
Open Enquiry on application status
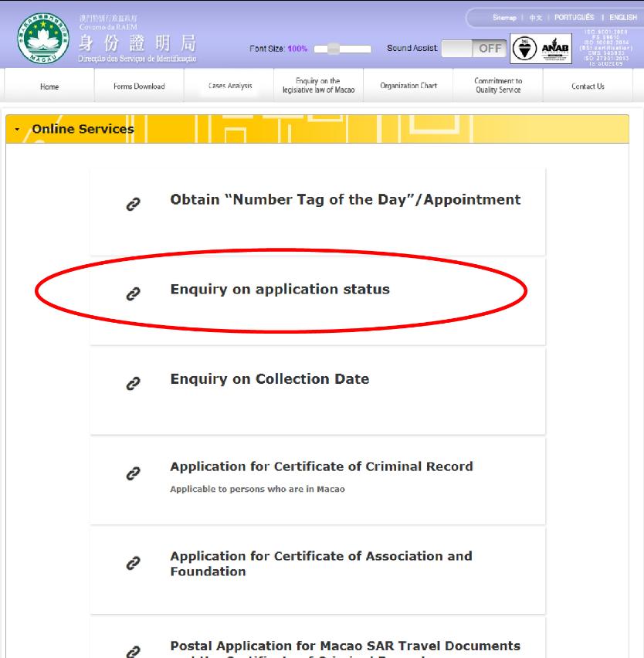pos(280,289)
